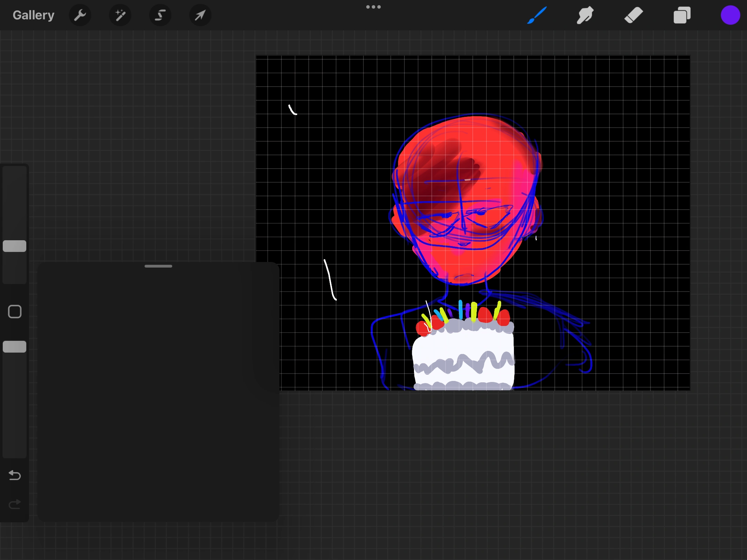Undo the last stroke with the undo arrow
Screen dimensions: 747x560
point(14,476)
